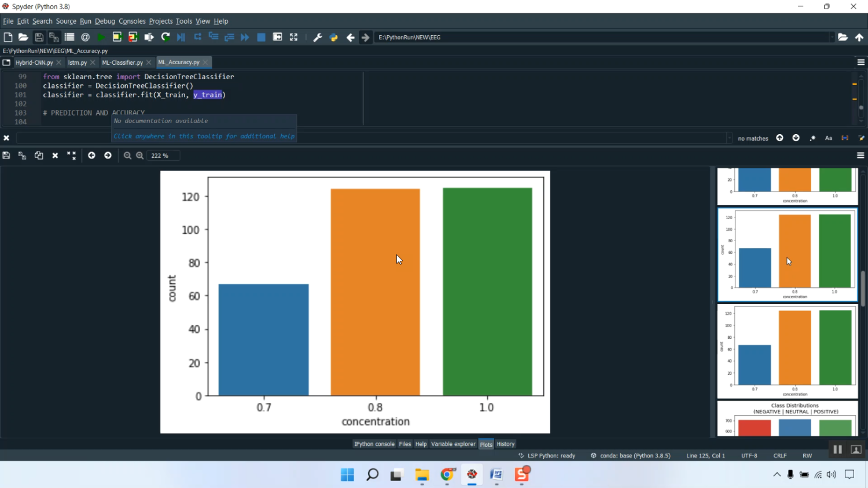
Task: Zoom in on the plot
Action: tap(139, 156)
